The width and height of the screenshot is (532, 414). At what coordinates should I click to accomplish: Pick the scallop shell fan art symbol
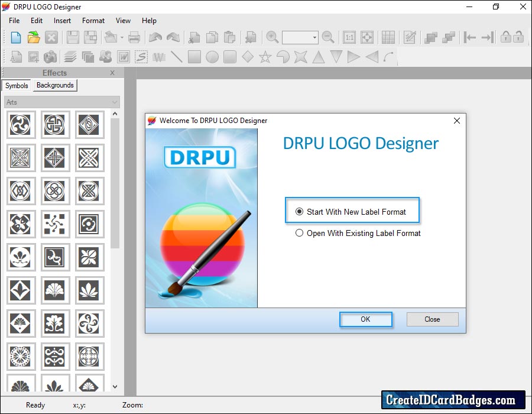pyautogui.click(x=54, y=290)
